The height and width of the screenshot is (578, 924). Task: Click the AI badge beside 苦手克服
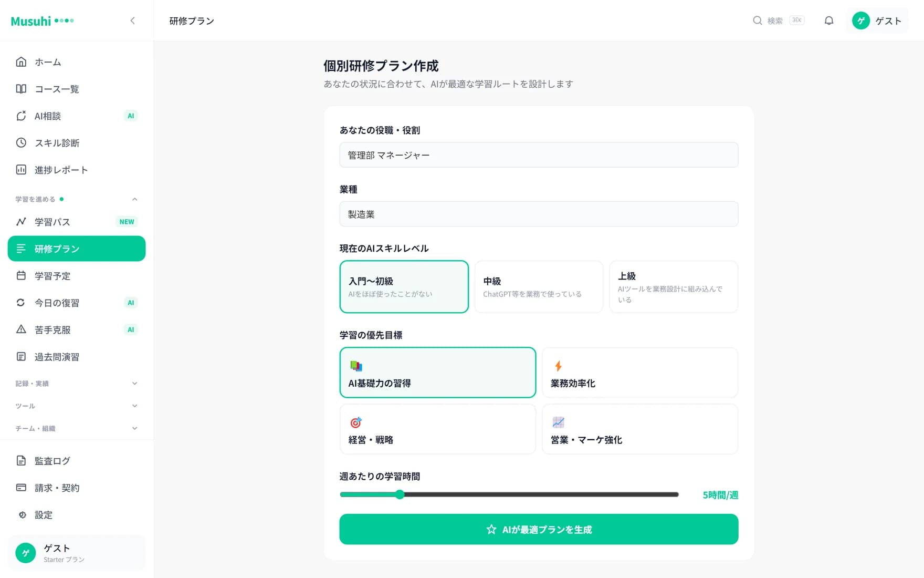pos(131,329)
